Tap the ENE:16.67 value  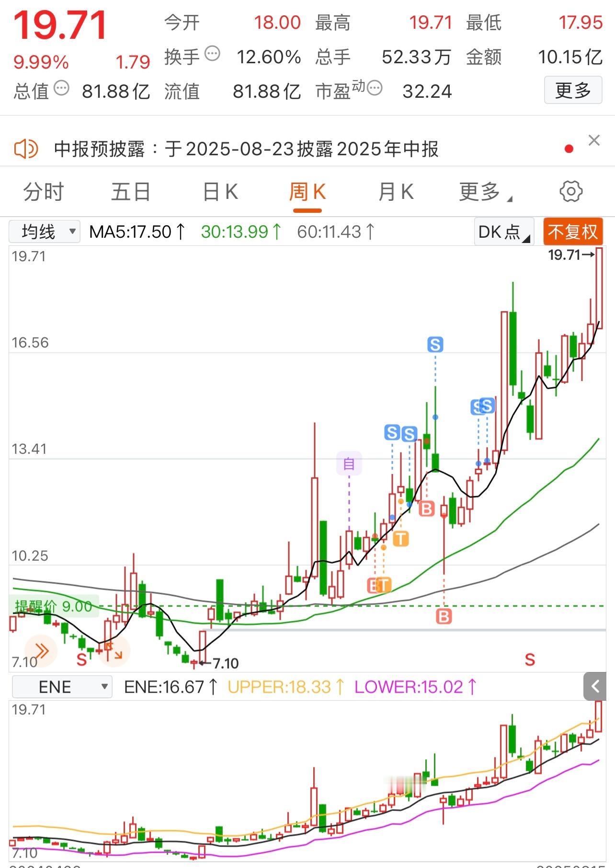(171, 687)
